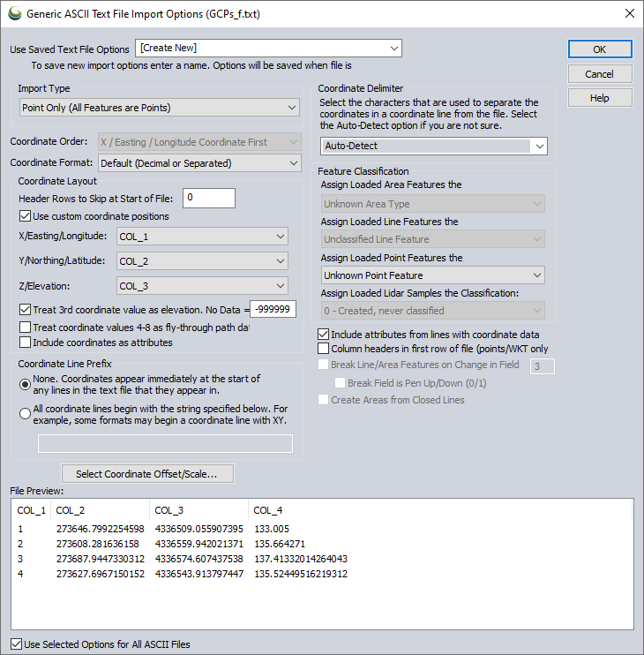Click the Cancel button
Viewport: 644px width, 655px height.
pyautogui.click(x=600, y=74)
